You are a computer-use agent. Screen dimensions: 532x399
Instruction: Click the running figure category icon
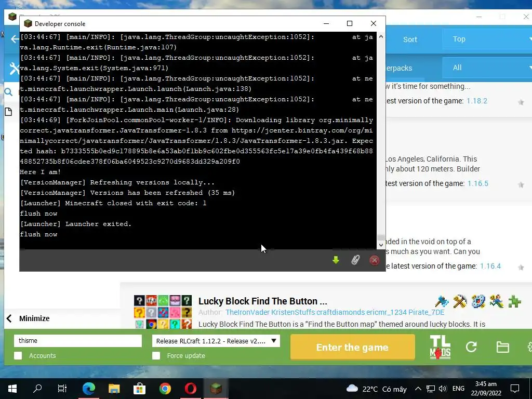[x=496, y=301]
